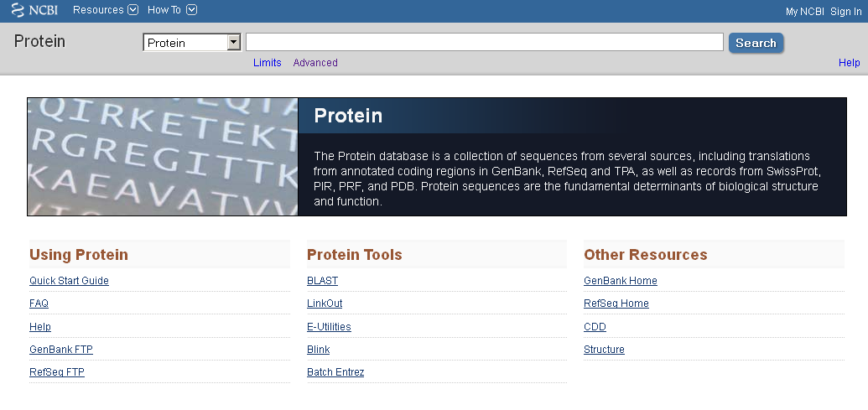The image size is (868, 410).
Task: Open the FAQ link
Action: click(x=39, y=304)
